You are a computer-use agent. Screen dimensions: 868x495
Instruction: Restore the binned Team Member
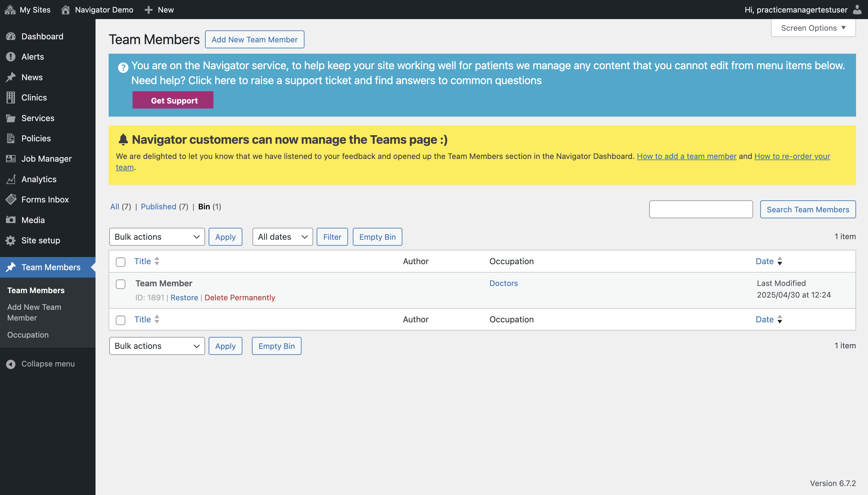pyautogui.click(x=184, y=298)
